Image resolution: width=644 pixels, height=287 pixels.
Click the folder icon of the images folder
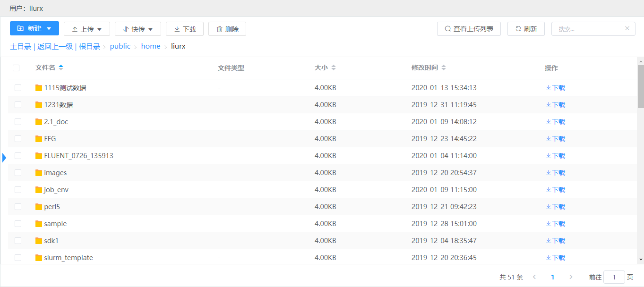[39, 173]
